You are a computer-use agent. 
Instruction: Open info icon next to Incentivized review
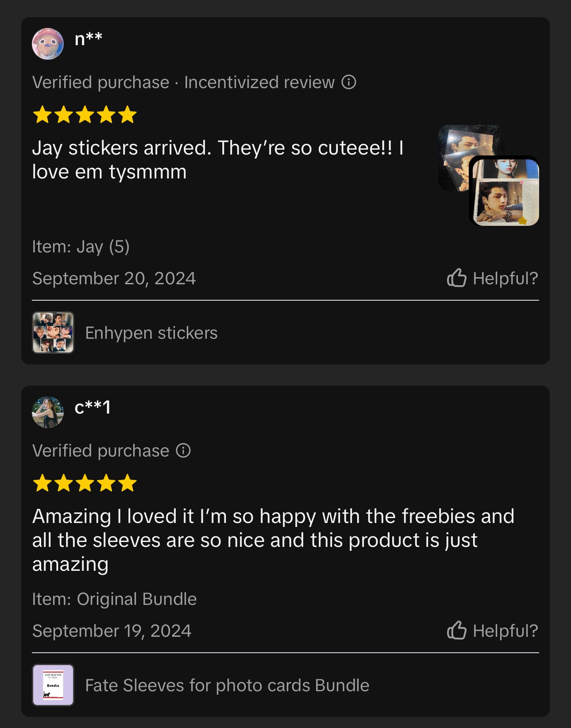tap(349, 82)
